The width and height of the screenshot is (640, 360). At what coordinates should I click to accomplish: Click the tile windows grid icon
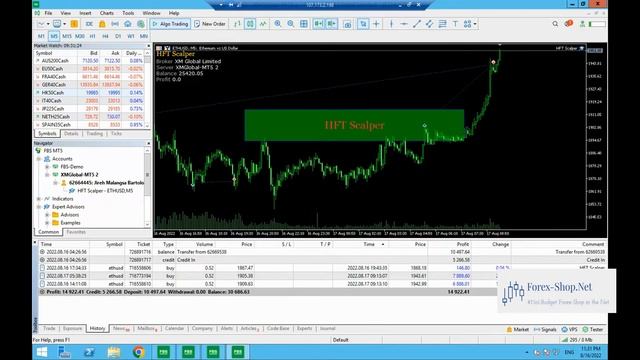[304, 24]
